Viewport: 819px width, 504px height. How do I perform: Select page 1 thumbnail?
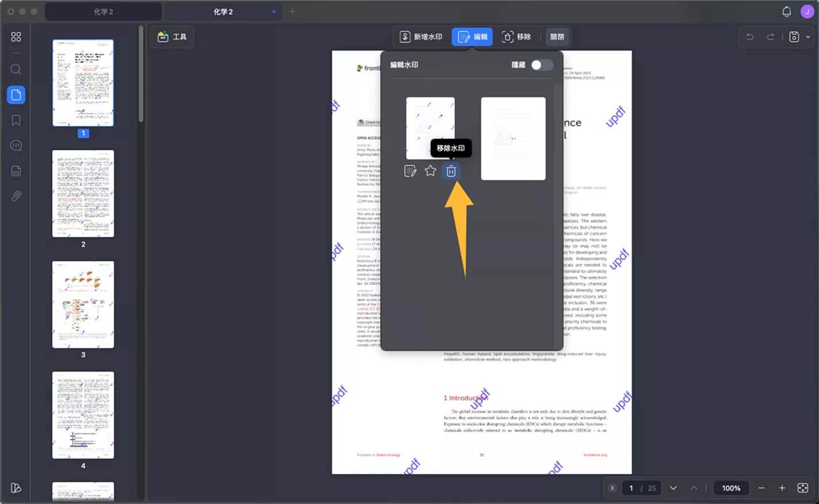tap(83, 83)
